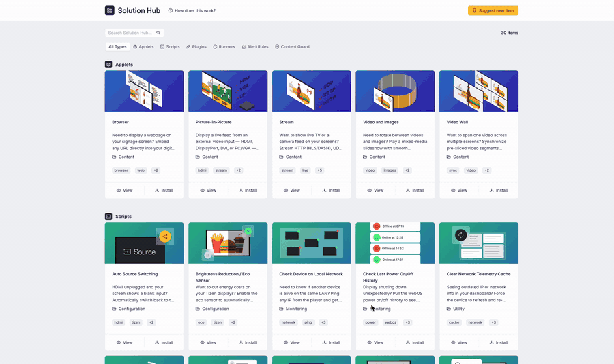View the Auto Source Switching script
Image resolution: width=614 pixels, height=364 pixels.
[x=125, y=342]
